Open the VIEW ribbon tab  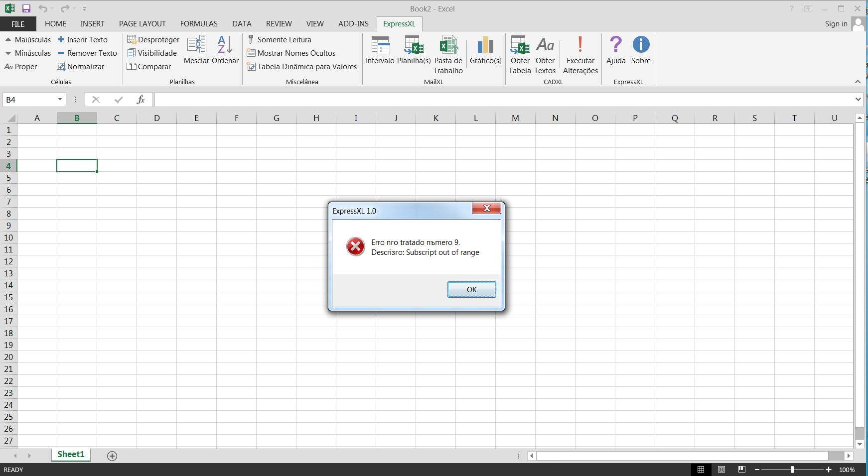coord(315,24)
